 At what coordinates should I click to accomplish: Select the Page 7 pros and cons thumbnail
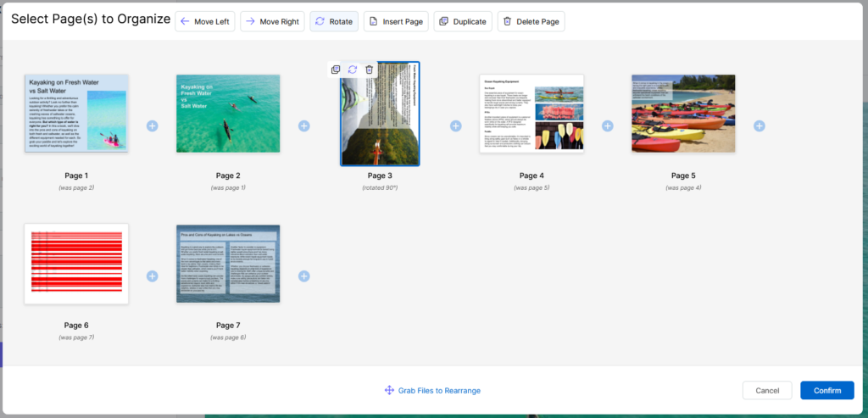coord(228,264)
